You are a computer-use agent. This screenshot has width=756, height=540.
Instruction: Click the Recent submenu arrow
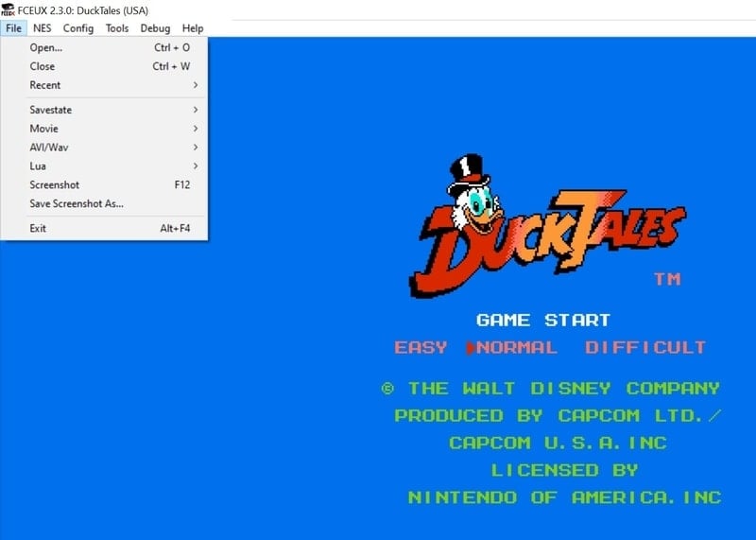tap(196, 85)
